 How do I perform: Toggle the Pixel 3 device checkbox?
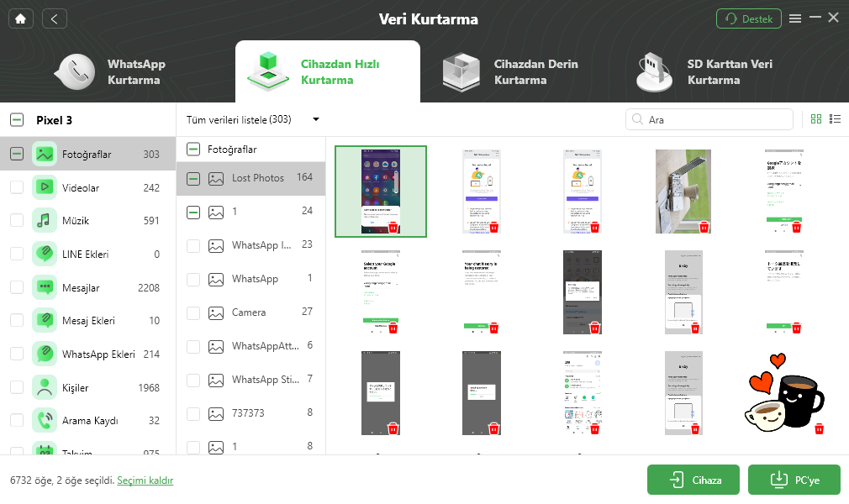click(x=17, y=120)
